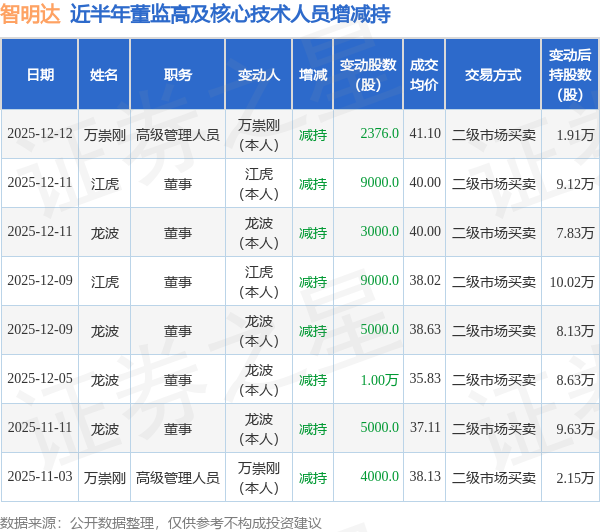600x532 pixels.
Task: Click the holdings value 9.63万
Action: (575, 429)
